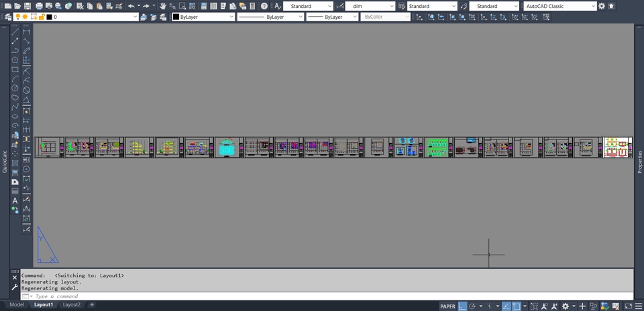Open the ByLayer linetype dropdown
Image resolution: width=644 pixels, height=311 pixels.
coord(270,17)
